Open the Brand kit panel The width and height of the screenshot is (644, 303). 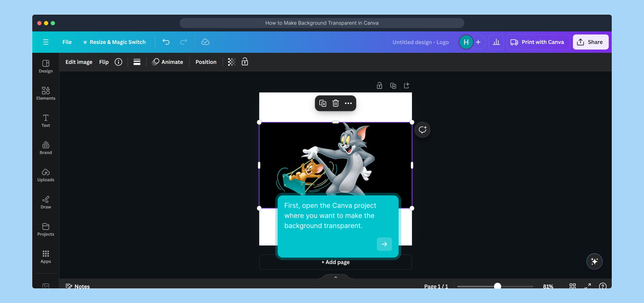click(46, 148)
